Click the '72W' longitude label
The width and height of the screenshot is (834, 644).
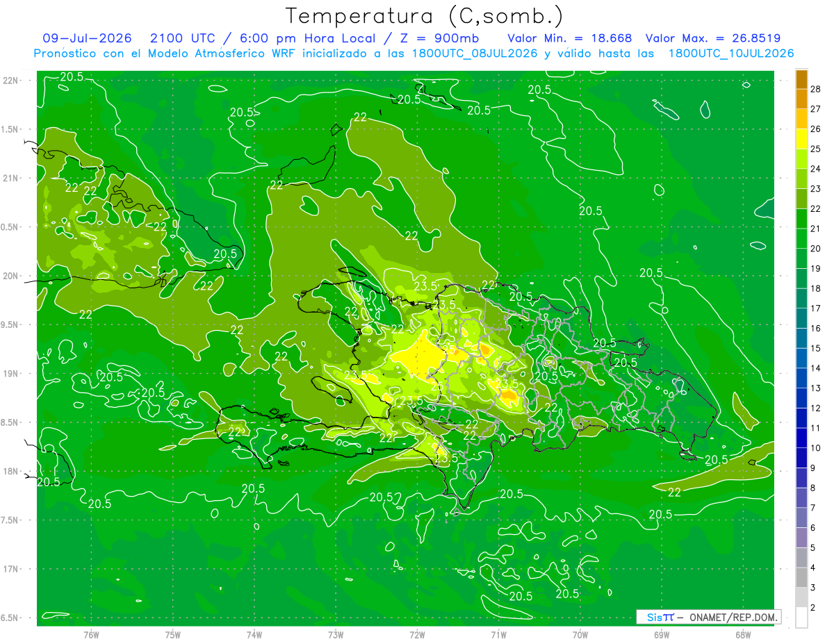(417, 635)
